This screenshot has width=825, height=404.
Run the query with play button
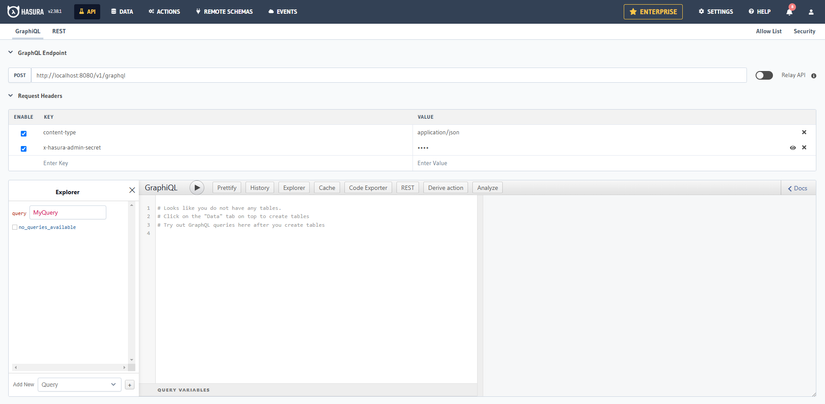[x=196, y=188]
